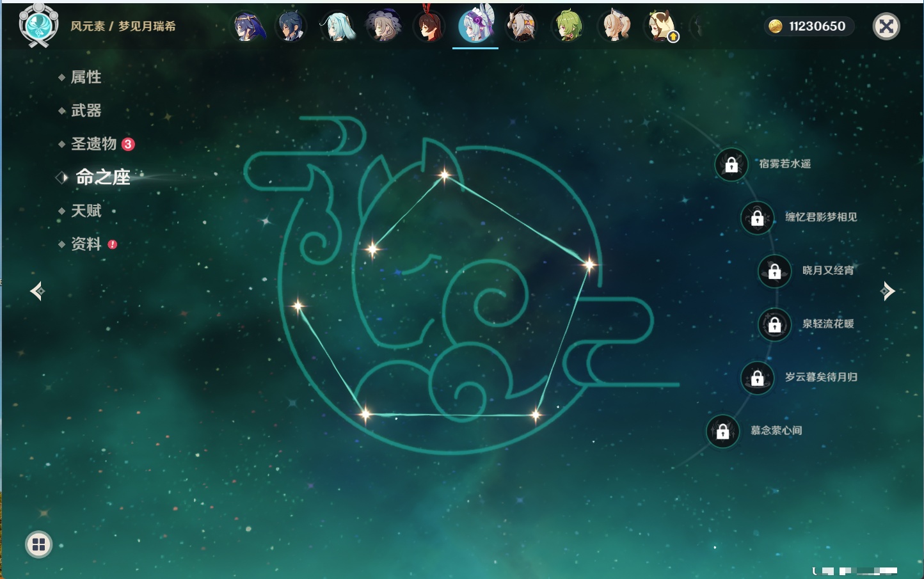Select the locked 晓月又经宵 node

[775, 271]
